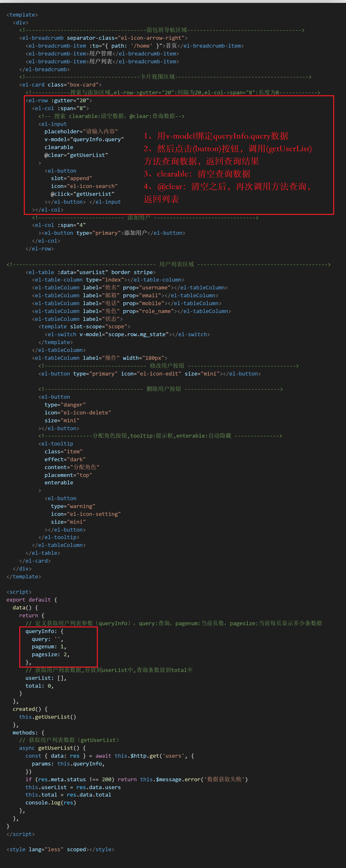This screenshot has height=868, width=346.
Task: Click the el-switch v-model="scope.row.mg_state" line
Action: coord(127,335)
